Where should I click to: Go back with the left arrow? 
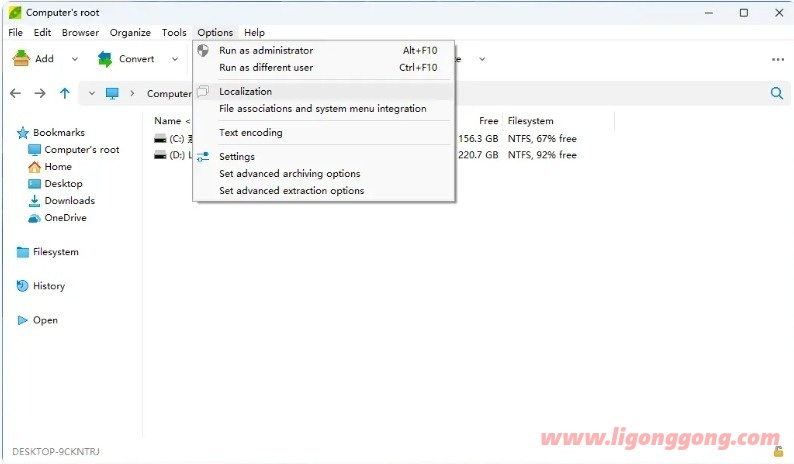(x=15, y=93)
